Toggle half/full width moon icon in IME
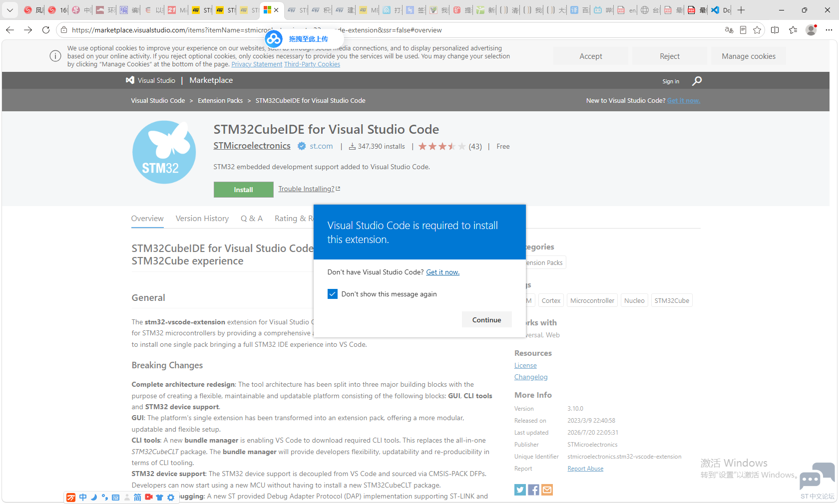The height and width of the screenshot is (504, 839). click(x=94, y=498)
